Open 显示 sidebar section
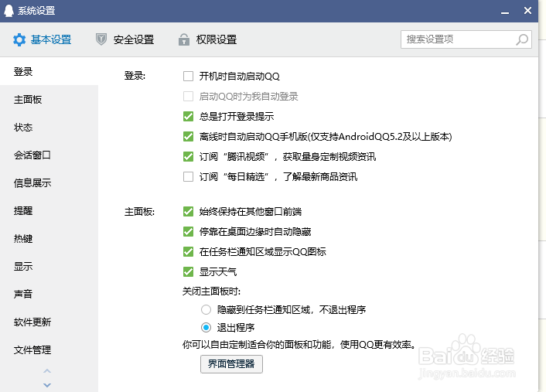This screenshot has width=546, height=392. point(49,267)
